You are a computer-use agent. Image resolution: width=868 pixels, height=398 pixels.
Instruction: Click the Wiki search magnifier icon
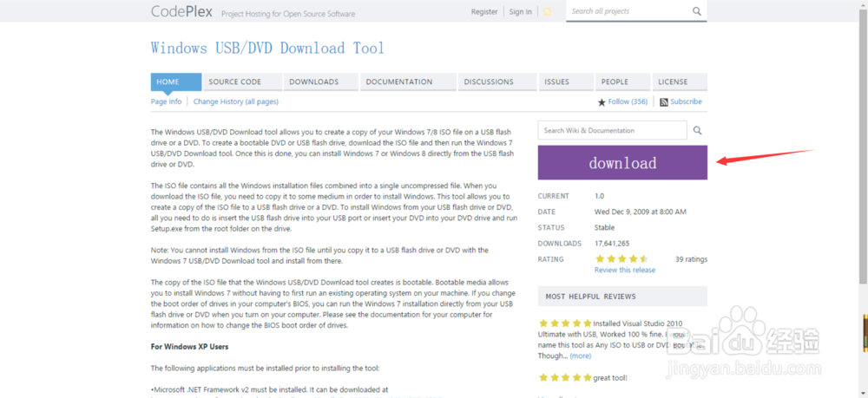698,130
